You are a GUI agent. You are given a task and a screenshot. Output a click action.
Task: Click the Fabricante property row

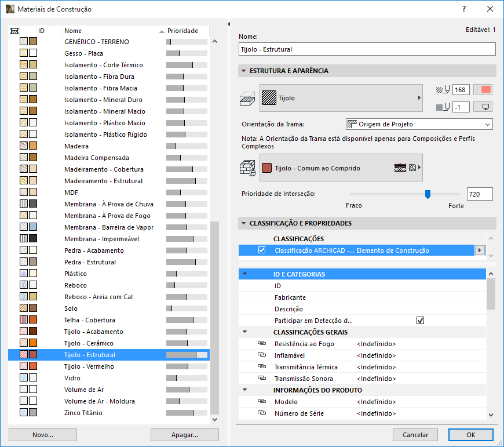point(362,297)
